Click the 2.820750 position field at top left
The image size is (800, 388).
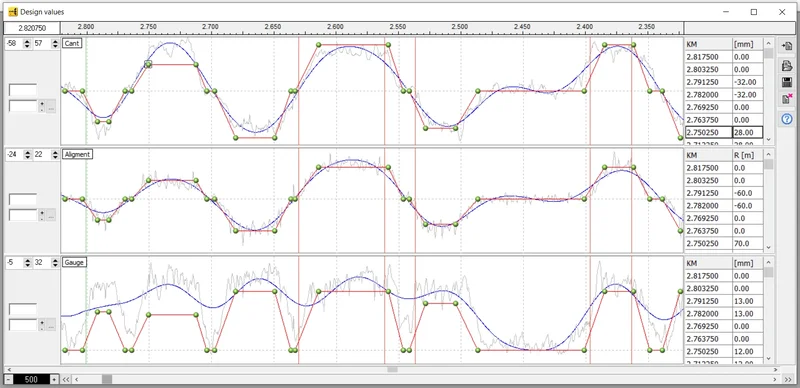(x=32, y=29)
